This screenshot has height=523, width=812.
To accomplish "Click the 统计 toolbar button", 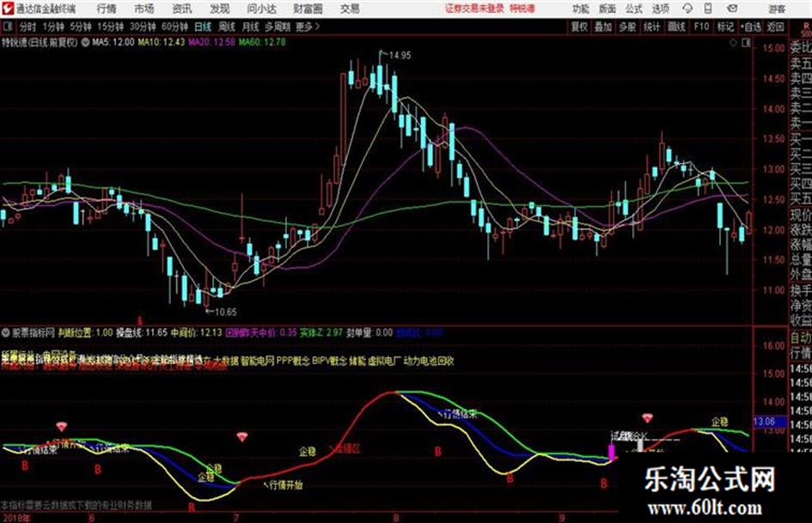I will 652,27.
